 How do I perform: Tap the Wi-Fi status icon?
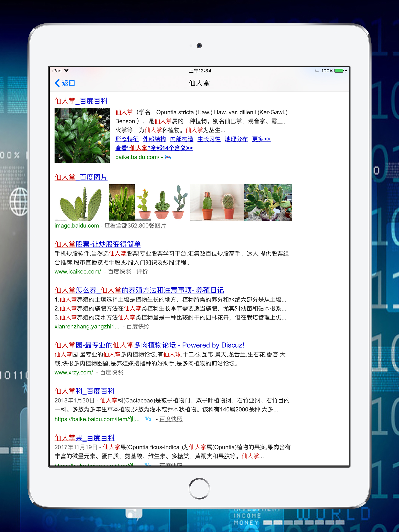click(x=66, y=70)
